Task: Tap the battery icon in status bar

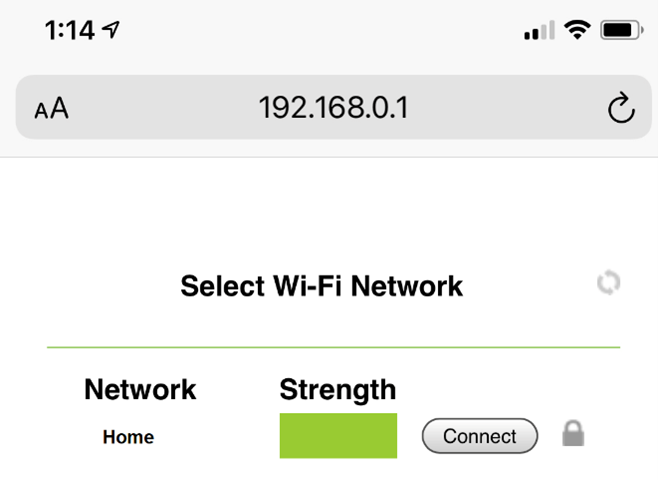Action: (x=622, y=31)
